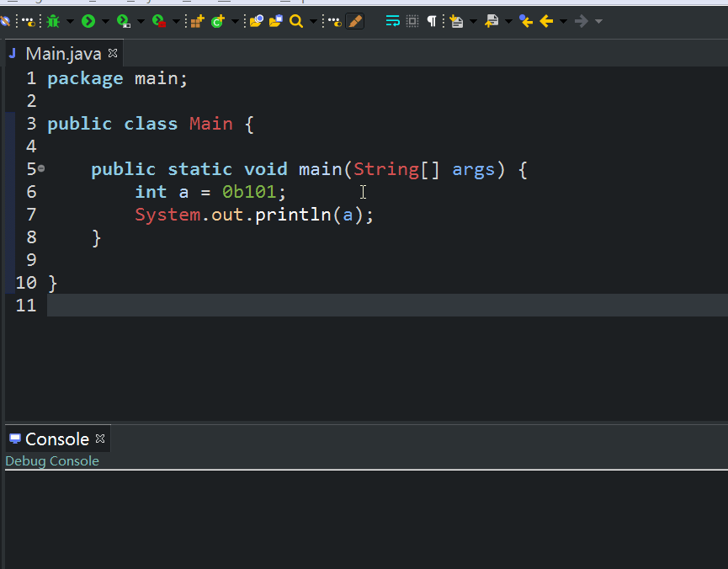The height and width of the screenshot is (569, 728).
Task: Toggle the Mark Occurrences highlighter icon
Action: pos(355,21)
